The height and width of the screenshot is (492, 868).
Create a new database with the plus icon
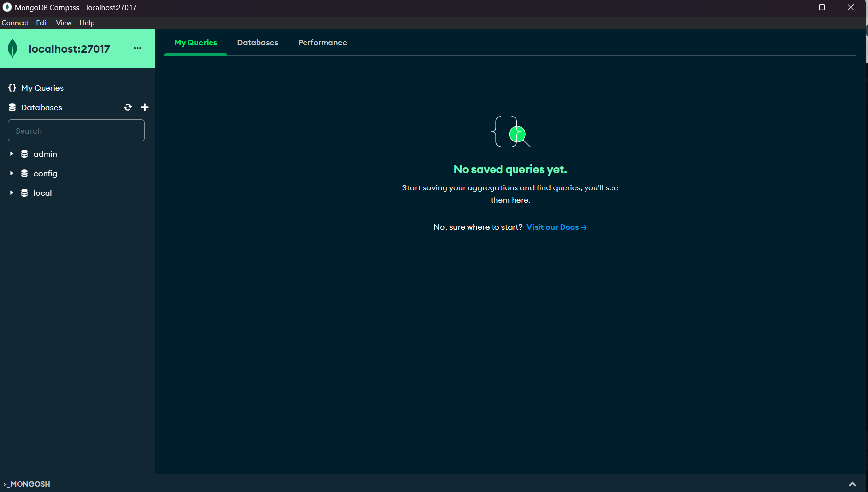(x=145, y=107)
